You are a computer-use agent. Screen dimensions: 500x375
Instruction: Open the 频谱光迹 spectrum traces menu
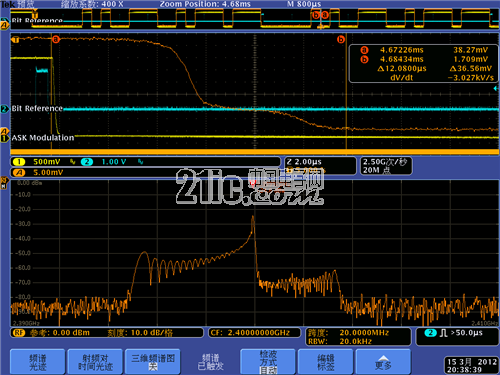point(38,362)
